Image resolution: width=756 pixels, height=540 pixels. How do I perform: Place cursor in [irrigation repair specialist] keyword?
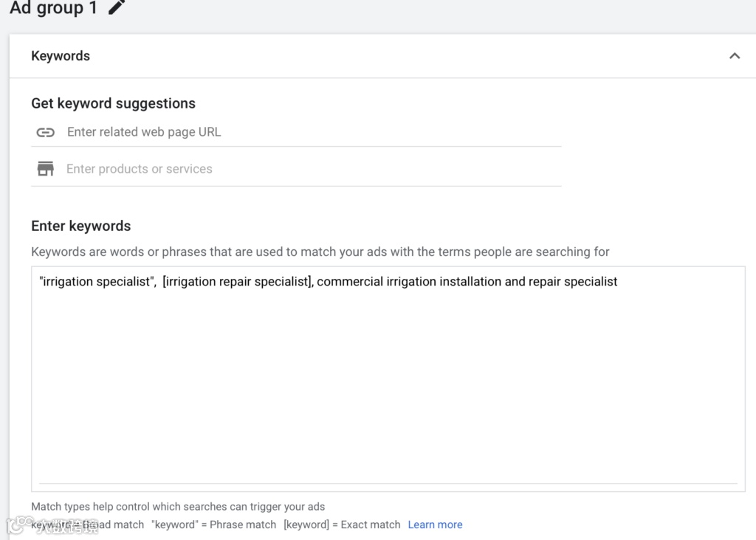coord(236,282)
